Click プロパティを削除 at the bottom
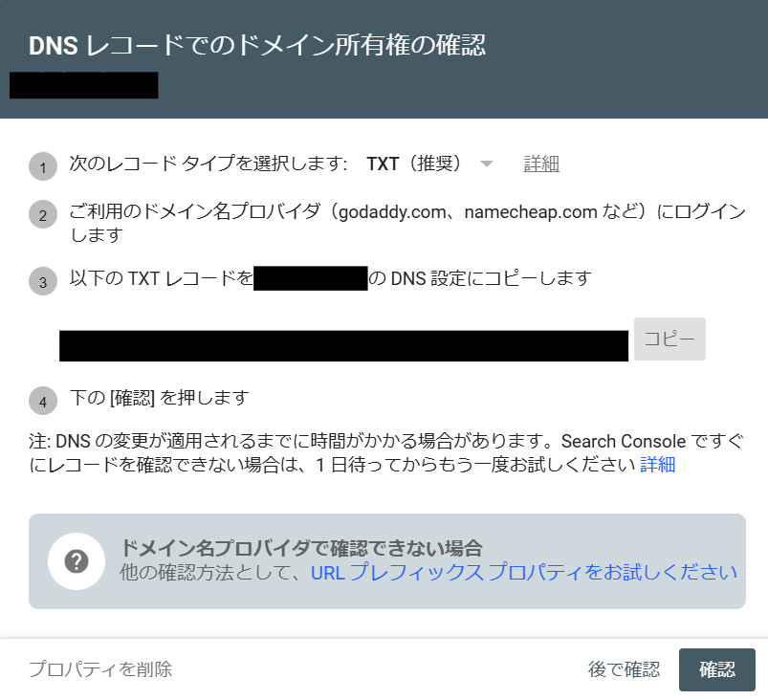 pyautogui.click(x=100, y=669)
